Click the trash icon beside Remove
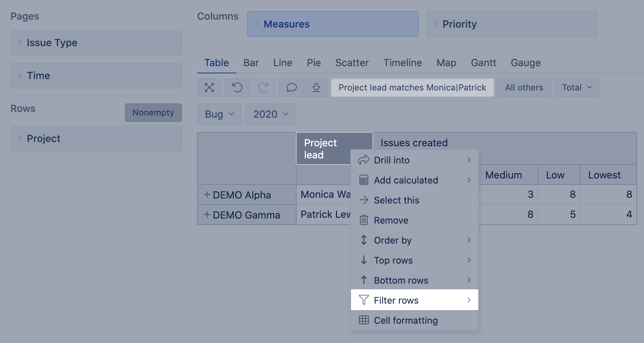This screenshot has width=644, height=343. 364,220
